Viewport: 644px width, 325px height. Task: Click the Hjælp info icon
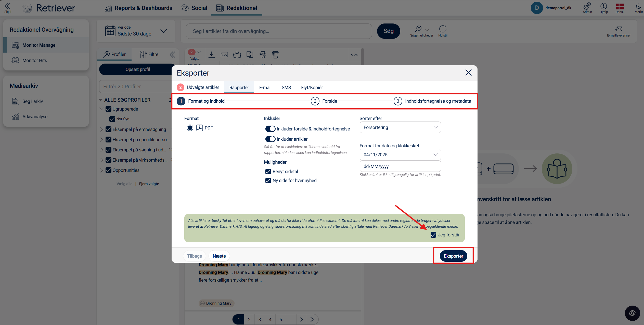click(x=603, y=6)
